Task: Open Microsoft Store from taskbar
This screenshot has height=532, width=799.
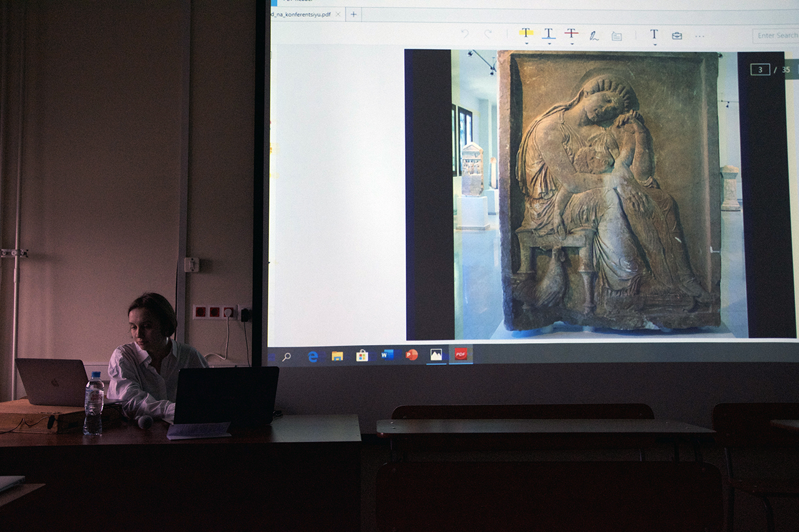Action: pyautogui.click(x=362, y=355)
